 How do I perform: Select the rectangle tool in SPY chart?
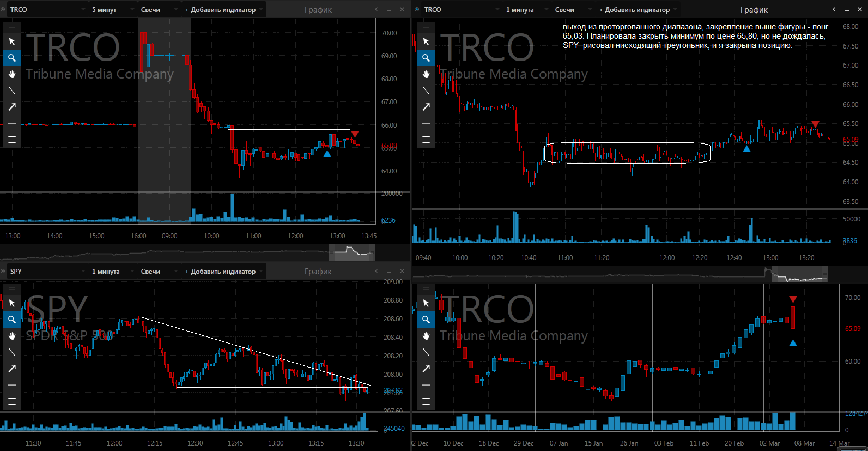(12, 401)
